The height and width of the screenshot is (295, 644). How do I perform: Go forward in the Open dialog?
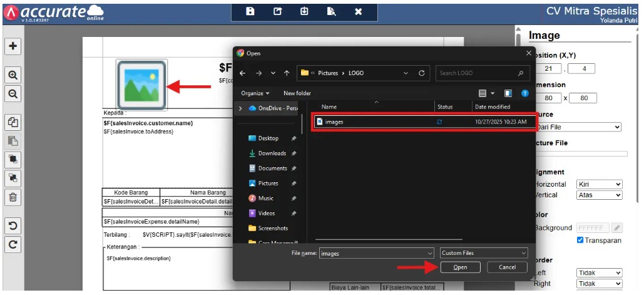click(x=258, y=73)
